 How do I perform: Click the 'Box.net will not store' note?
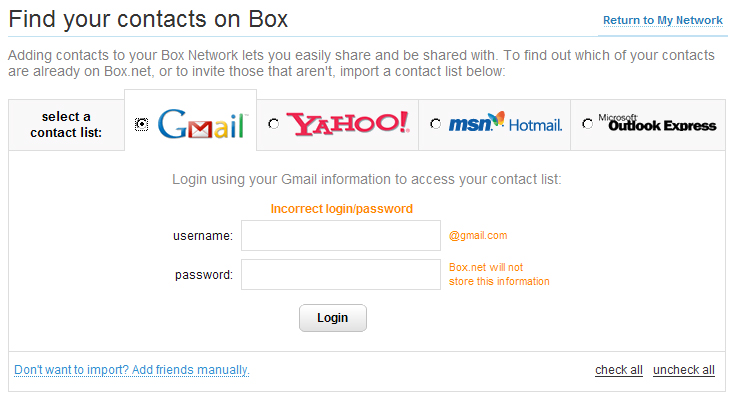pyautogui.click(x=499, y=274)
